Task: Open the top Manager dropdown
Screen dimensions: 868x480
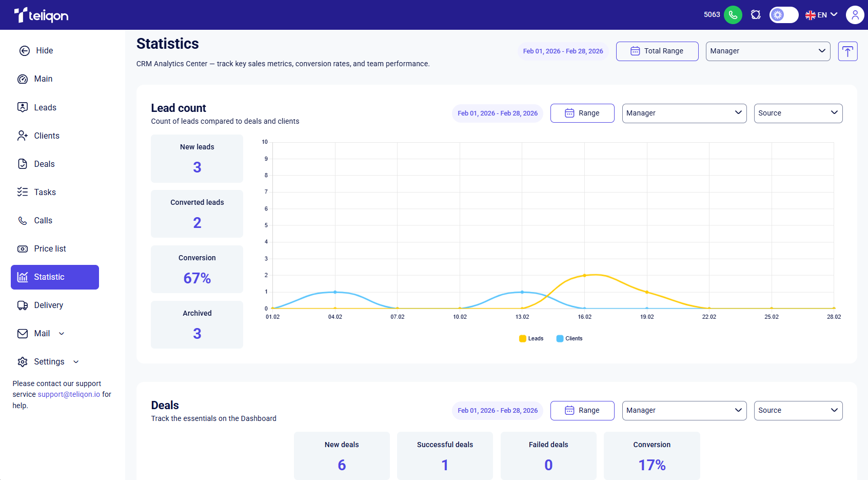Action: pyautogui.click(x=767, y=51)
